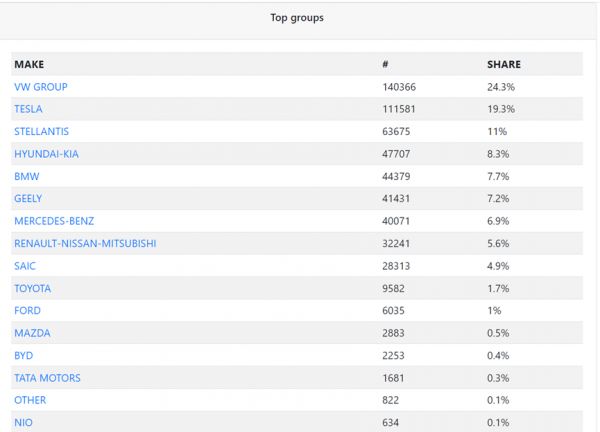Open the MAZDA group link
Viewport: 600px width, 432px height.
pyautogui.click(x=32, y=333)
